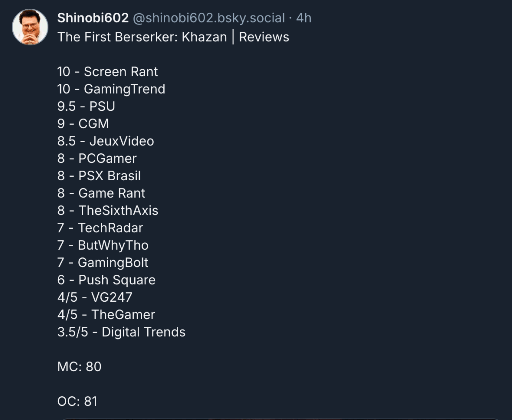Click on the "9 - CGM" line
This screenshot has width=512, height=420.
(83, 124)
